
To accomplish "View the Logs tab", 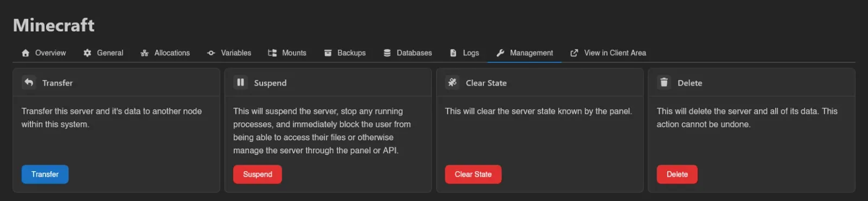I will pyautogui.click(x=464, y=53).
